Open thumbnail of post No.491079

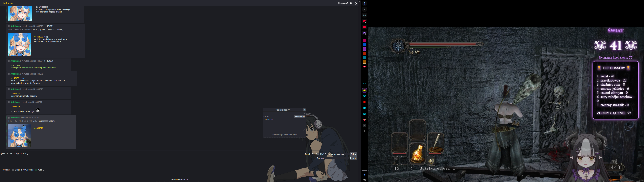(x=20, y=136)
